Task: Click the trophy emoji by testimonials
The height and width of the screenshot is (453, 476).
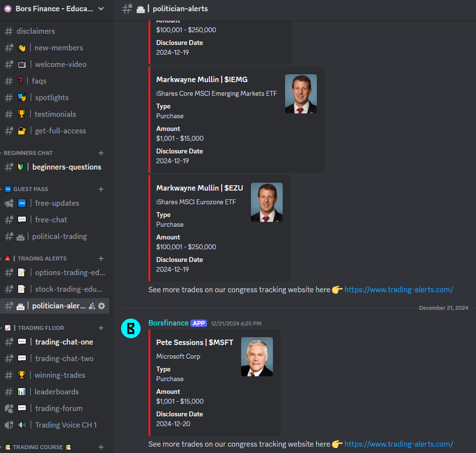Action: pyautogui.click(x=21, y=114)
